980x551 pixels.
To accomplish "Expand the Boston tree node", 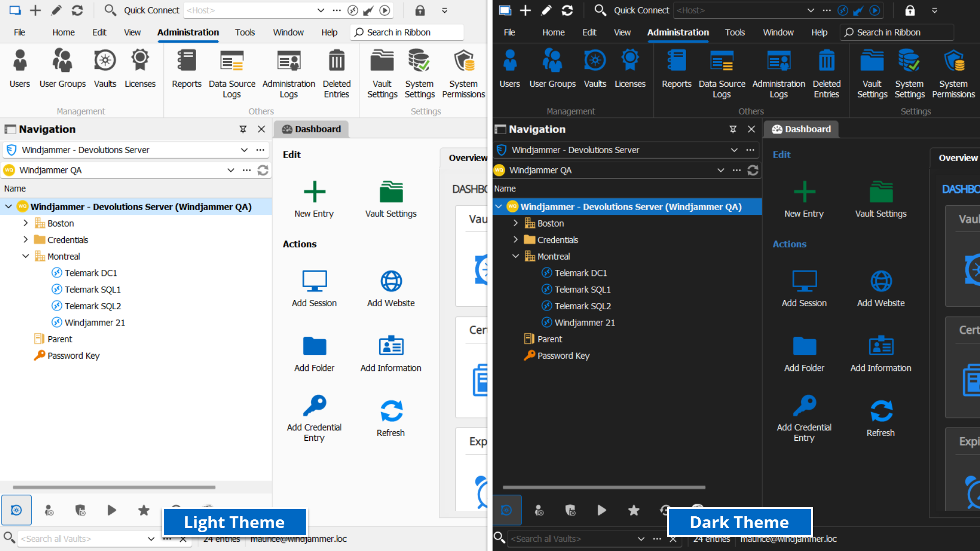I will (x=25, y=223).
